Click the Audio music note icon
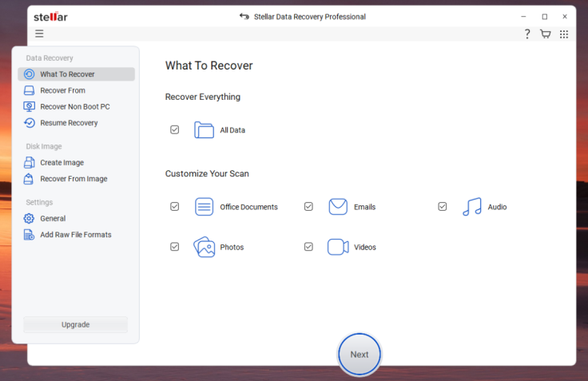Viewport: 588px width, 381px height. coord(472,207)
